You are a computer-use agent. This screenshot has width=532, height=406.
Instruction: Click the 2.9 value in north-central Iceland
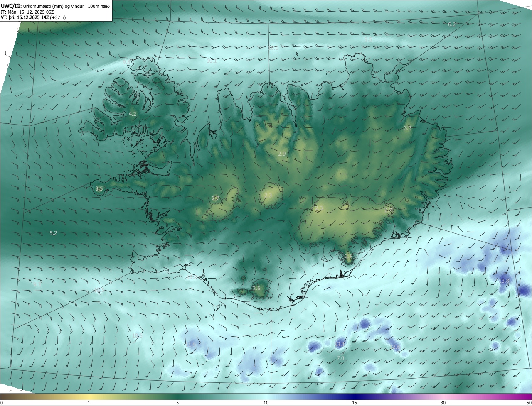(x=282, y=154)
